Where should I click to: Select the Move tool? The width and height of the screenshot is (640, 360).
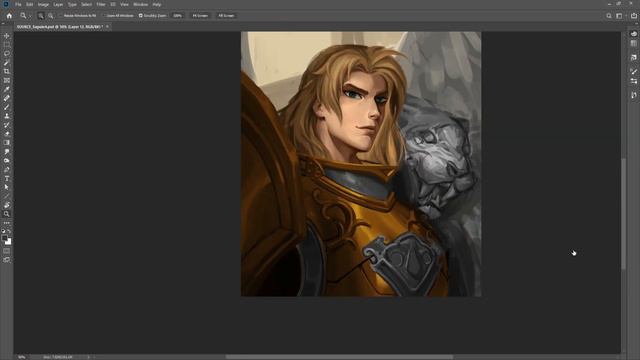tap(7, 36)
